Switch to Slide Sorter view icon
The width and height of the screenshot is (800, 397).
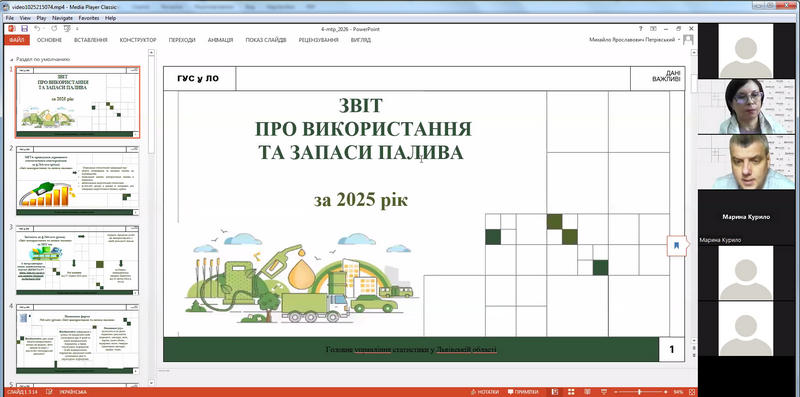point(571,392)
